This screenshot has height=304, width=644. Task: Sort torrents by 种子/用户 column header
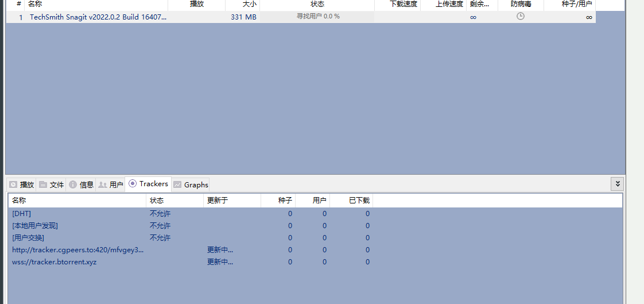coord(569,5)
